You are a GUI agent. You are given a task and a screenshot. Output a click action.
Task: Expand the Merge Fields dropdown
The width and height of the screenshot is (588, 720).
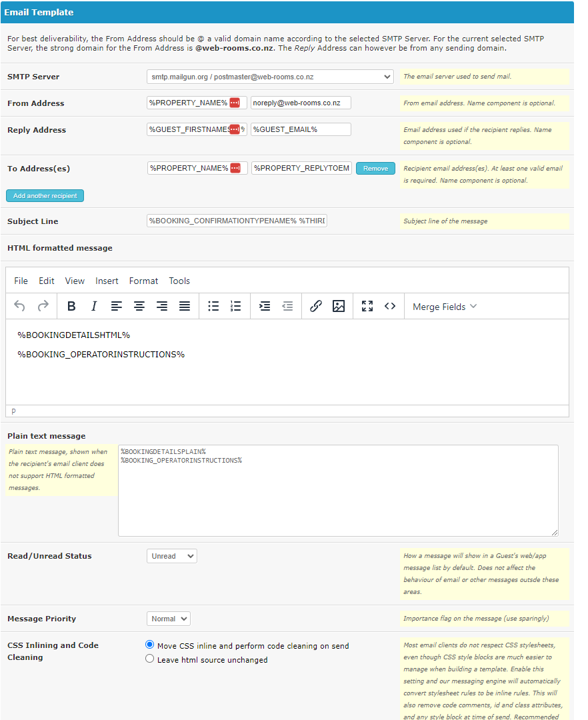click(444, 307)
